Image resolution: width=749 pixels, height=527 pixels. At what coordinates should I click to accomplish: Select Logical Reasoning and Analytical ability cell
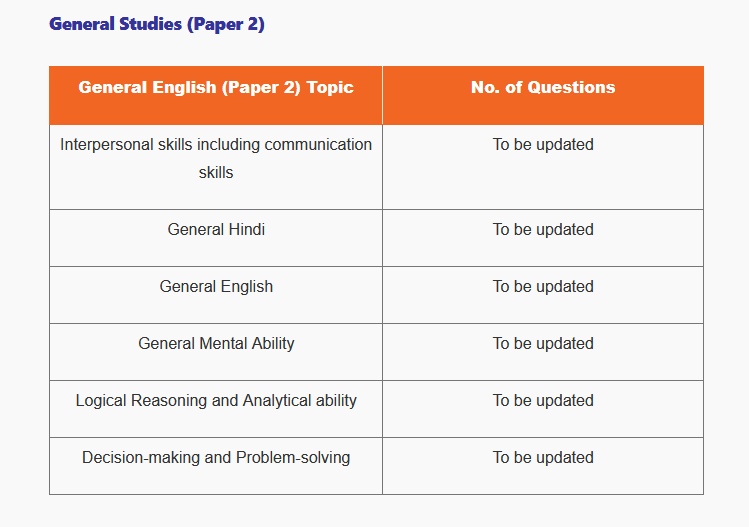point(216,401)
